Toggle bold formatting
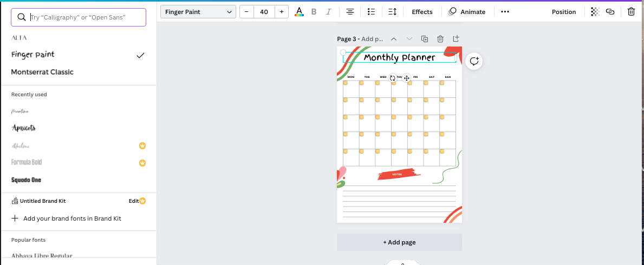 coord(314,12)
